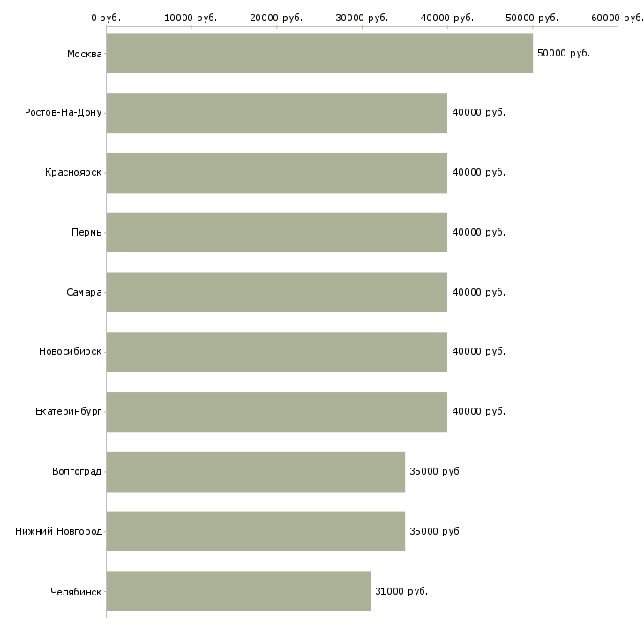
Task: Select the 60000 руб. axis tick label
Action: pos(618,18)
